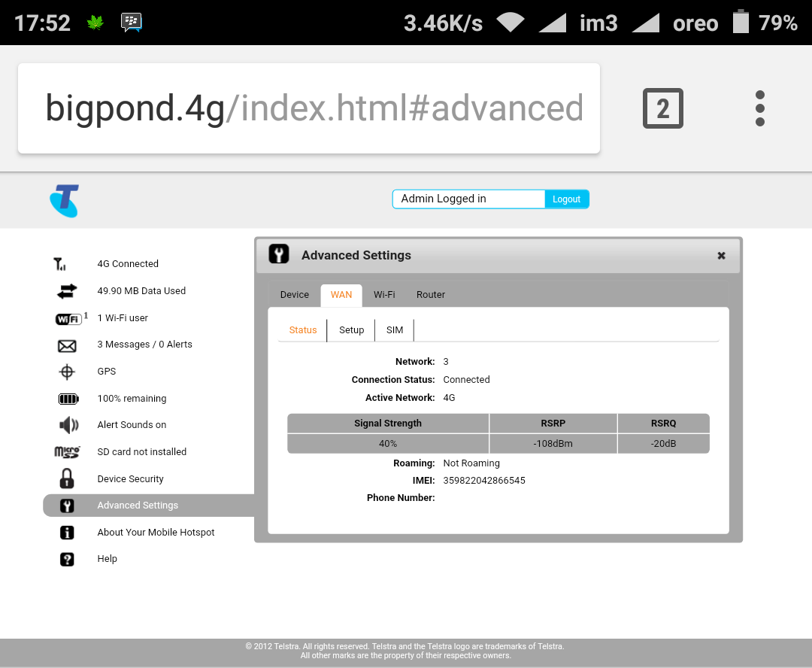Click the Admin Logged in field

click(468, 199)
